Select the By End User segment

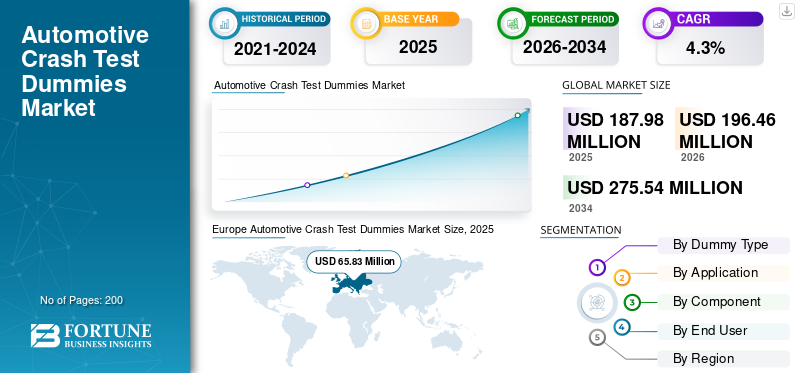(723, 331)
